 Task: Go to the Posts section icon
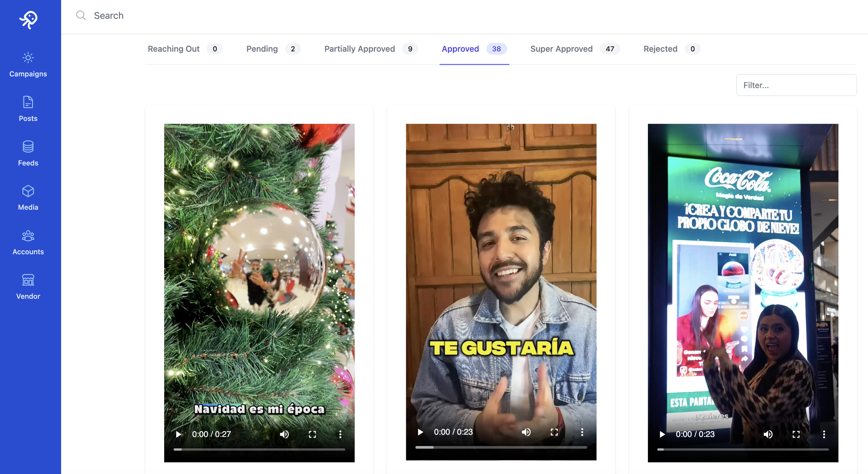click(28, 102)
